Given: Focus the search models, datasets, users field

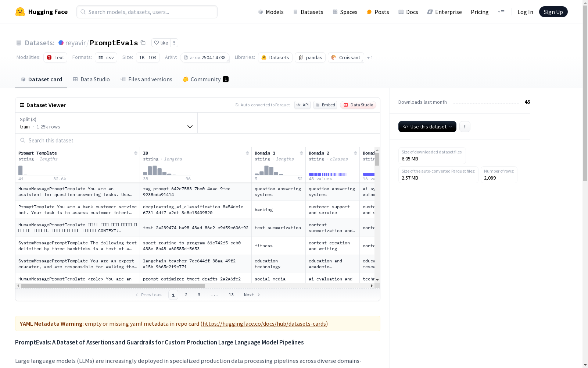Looking at the screenshot, I should pyautogui.click(x=147, y=12).
